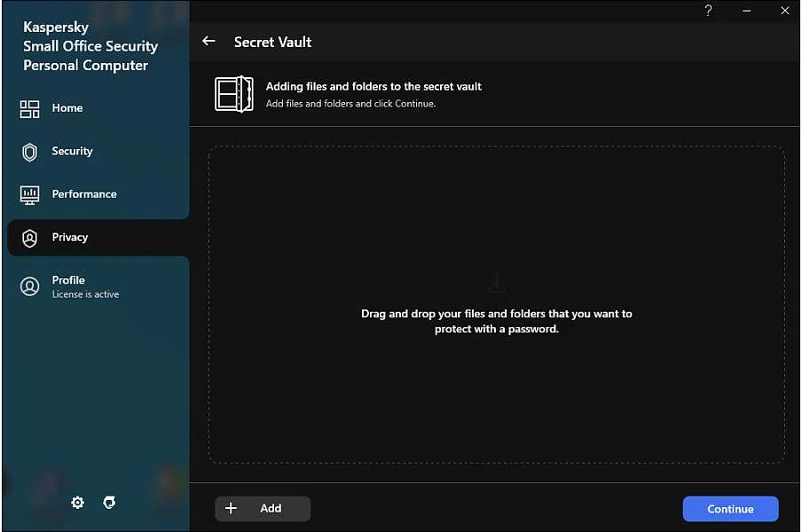Image resolution: width=802 pixels, height=532 pixels.
Task: Click the Profile avatar icon
Action: pyautogui.click(x=29, y=286)
